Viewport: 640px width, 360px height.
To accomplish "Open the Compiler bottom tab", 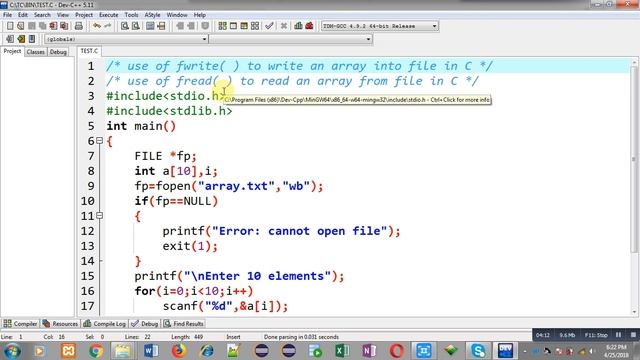I will tap(20, 324).
